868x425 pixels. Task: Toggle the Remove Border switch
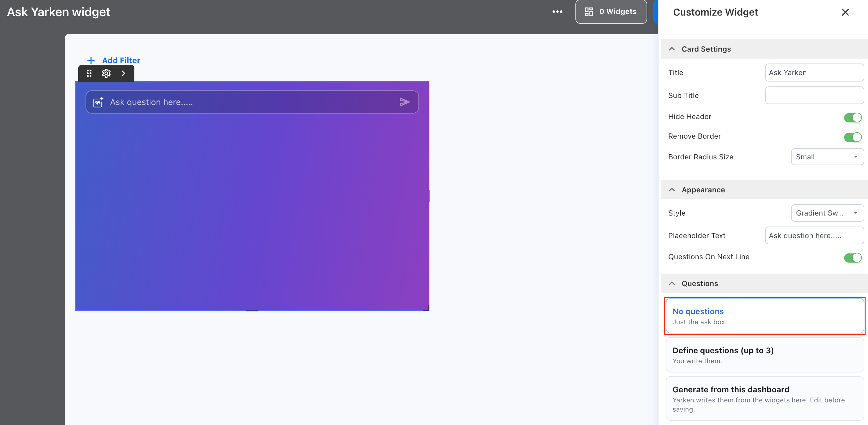coord(852,137)
